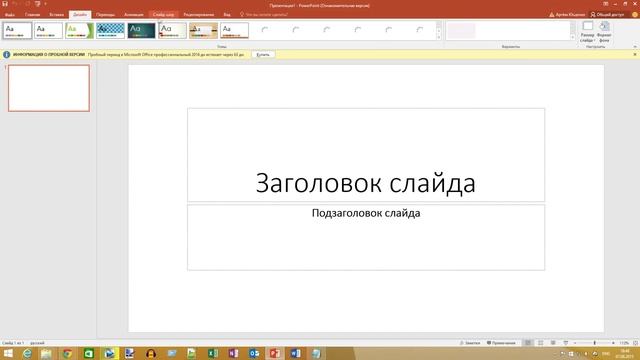Open File Explorer from taskbar
Screen dimensions: 640x360
[46, 353]
